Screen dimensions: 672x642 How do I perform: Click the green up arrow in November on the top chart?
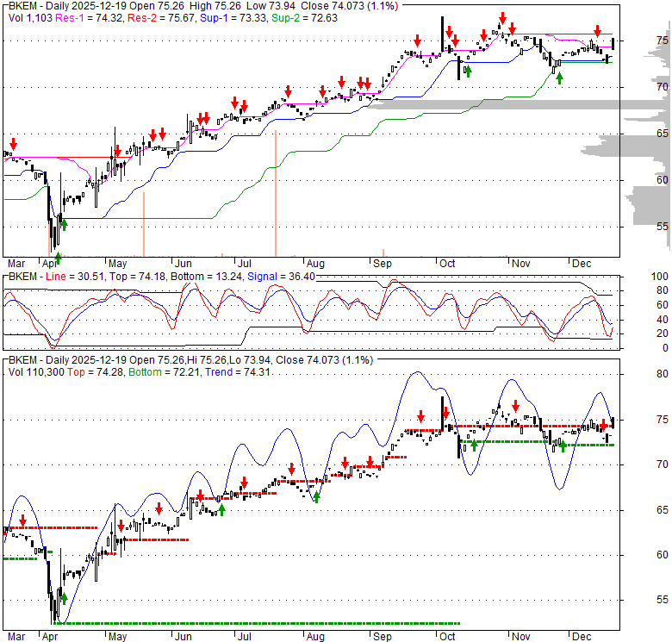point(559,78)
